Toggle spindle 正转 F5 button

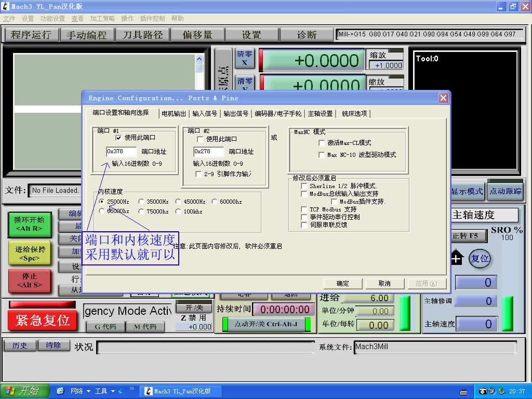pyautogui.click(x=468, y=236)
